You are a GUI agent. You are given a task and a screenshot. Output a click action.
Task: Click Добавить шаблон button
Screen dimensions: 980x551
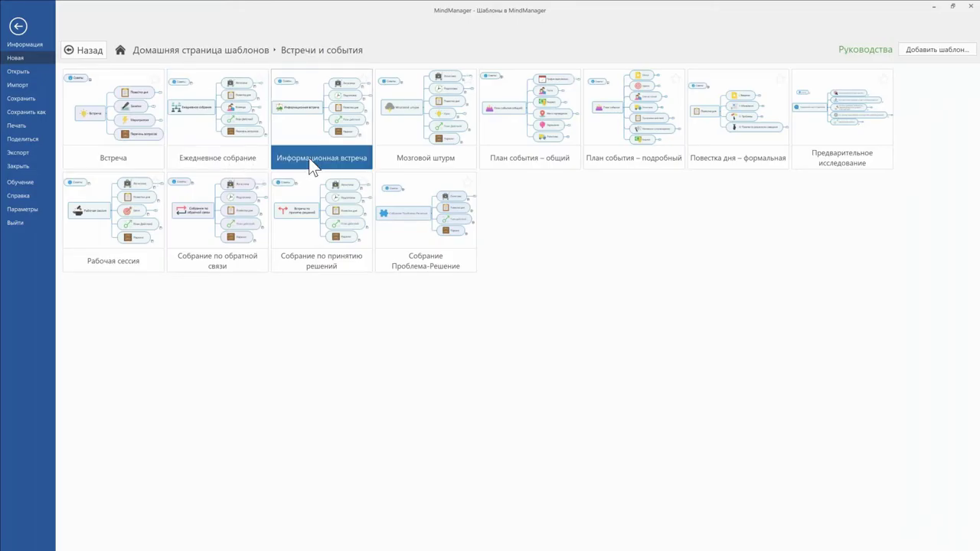[x=937, y=50]
